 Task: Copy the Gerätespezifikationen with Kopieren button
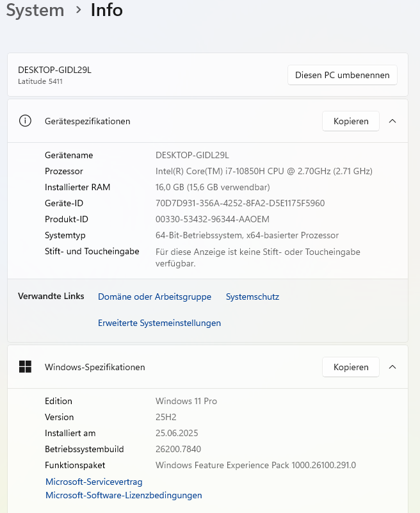click(x=351, y=121)
